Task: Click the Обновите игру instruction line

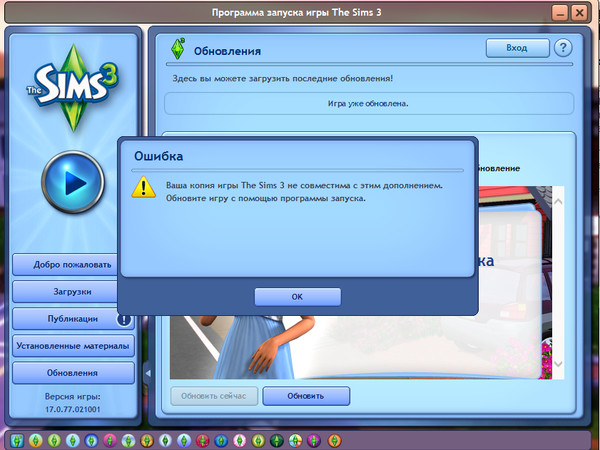Action: [x=266, y=198]
